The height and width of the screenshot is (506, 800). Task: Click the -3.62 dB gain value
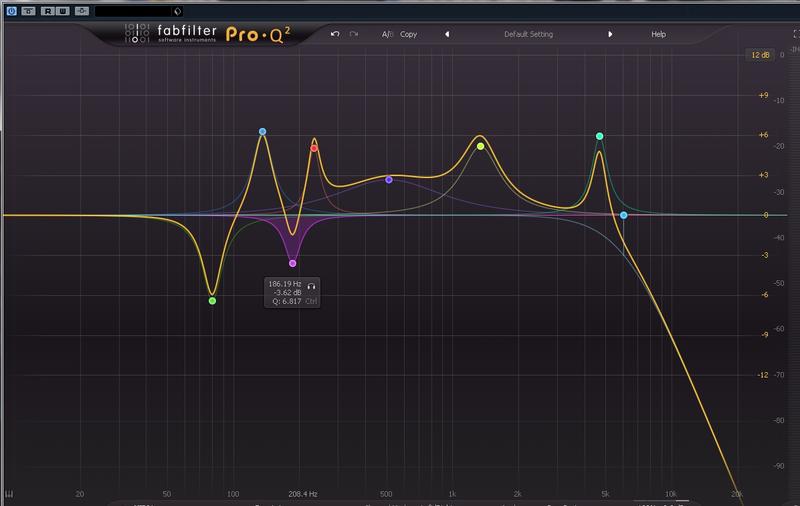287,293
